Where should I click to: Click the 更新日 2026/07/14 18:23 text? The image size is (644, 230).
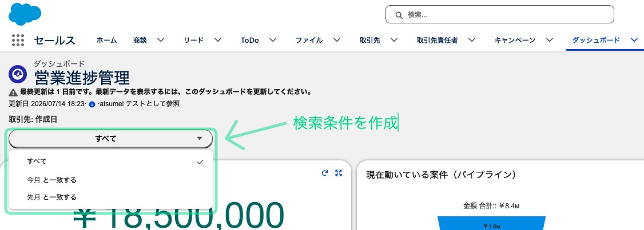click(x=47, y=104)
